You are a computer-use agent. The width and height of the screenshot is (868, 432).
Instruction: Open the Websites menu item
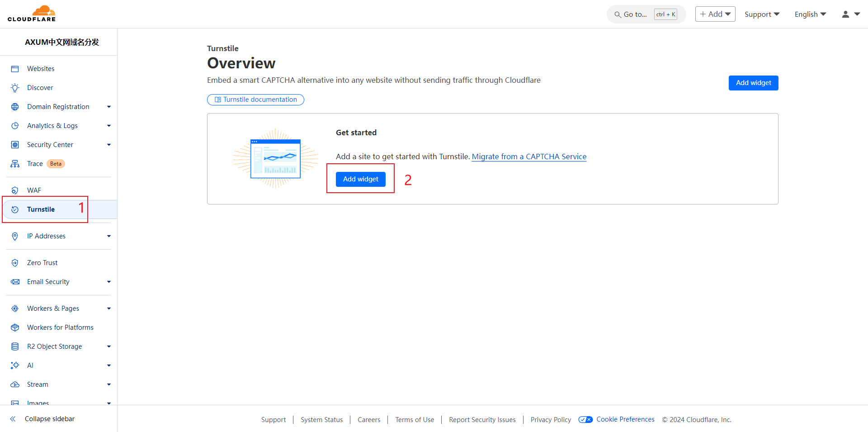click(x=41, y=69)
